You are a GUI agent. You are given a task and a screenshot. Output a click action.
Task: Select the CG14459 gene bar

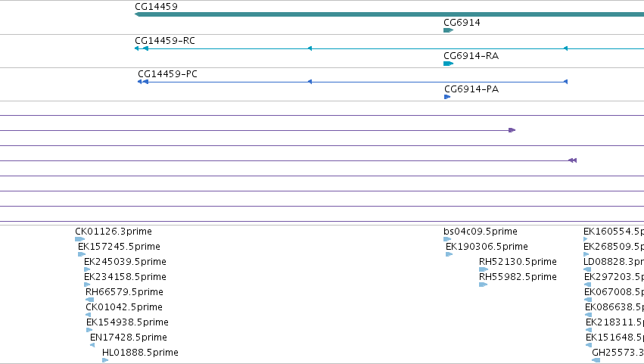pyautogui.click(x=390, y=14)
